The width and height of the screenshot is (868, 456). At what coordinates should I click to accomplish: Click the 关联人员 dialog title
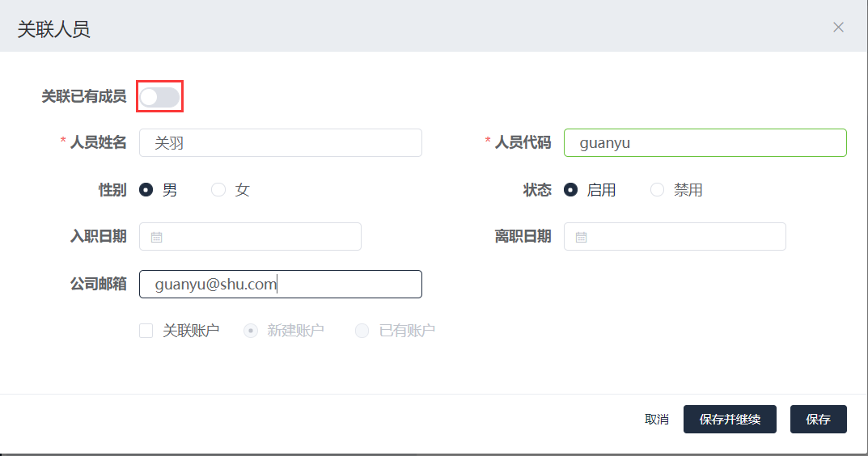click(53, 30)
